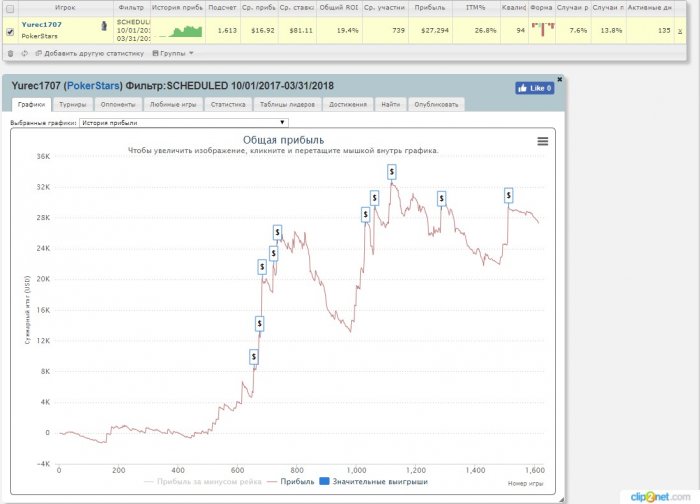
Task: Sort by the Подсчет column header
Action: [222, 8]
